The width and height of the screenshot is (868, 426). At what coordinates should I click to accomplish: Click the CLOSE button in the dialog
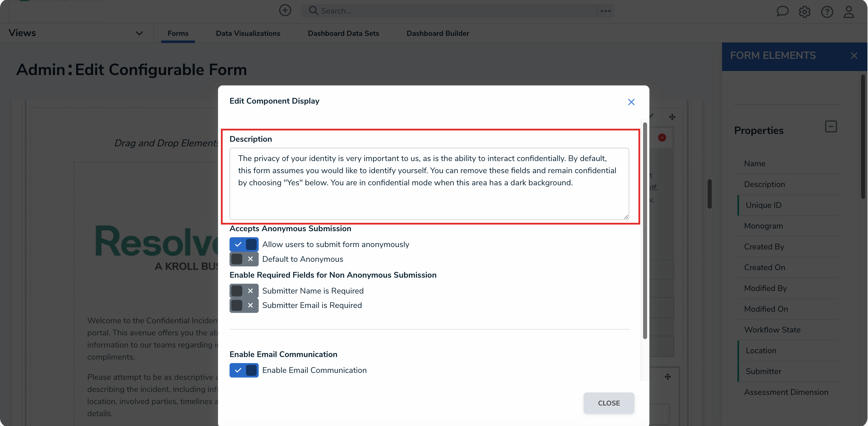click(x=608, y=403)
